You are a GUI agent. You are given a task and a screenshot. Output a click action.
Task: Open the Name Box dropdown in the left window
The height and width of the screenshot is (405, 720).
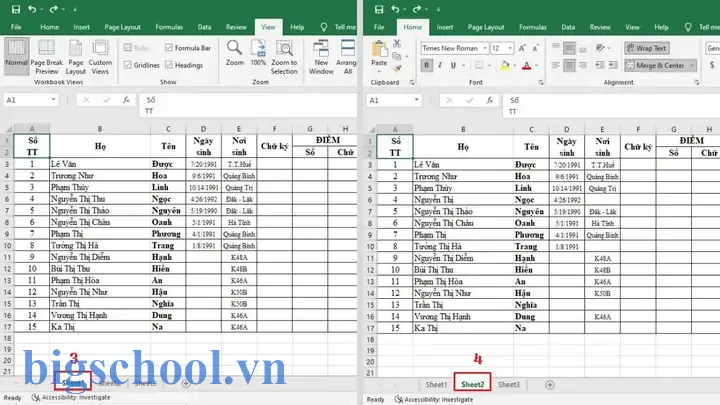[x=53, y=100]
